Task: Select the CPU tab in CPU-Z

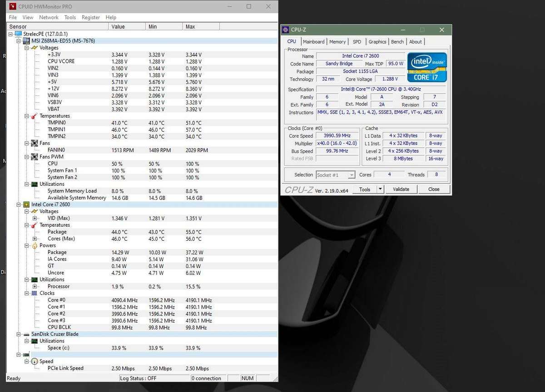Action: coord(292,41)
